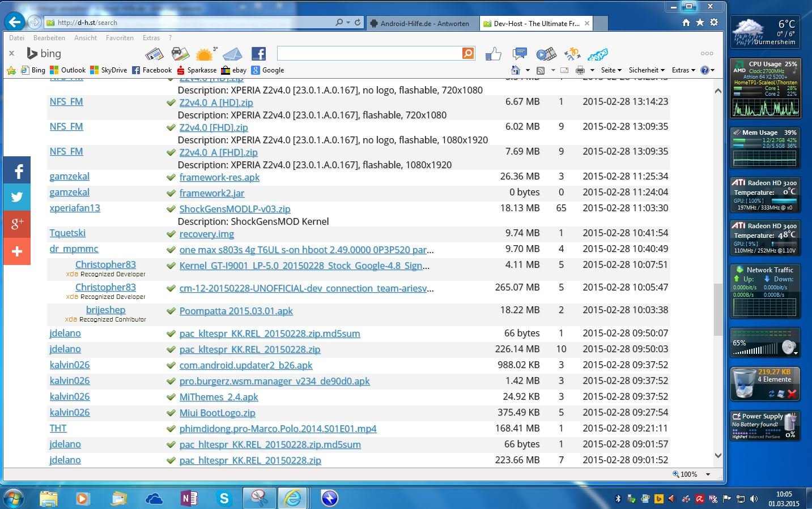
Task: Open the Outlook favorites bar link
Action: [68, 70]
